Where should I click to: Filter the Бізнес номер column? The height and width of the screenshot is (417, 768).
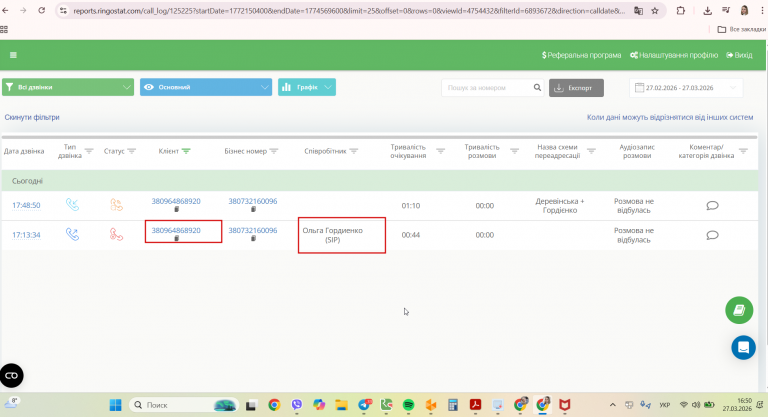click(x=274, y=151)
